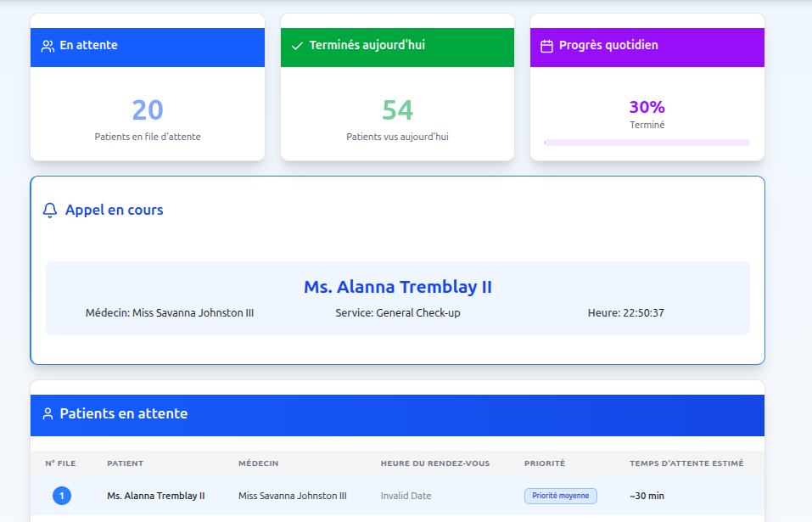The height and width of the screenshot is (522, 812).
Task: Click Miss Savanna Johnston III in table row
Action: click(x=293, y=496)
